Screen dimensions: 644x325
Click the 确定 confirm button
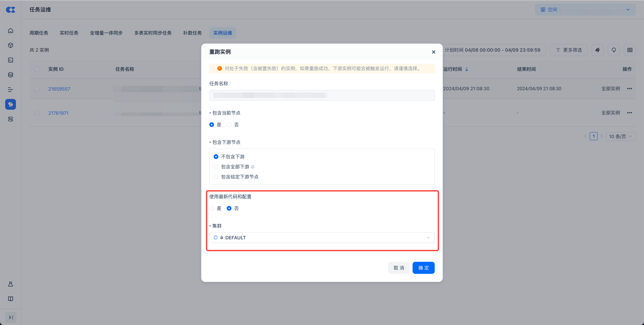click(x=423, y=268)
